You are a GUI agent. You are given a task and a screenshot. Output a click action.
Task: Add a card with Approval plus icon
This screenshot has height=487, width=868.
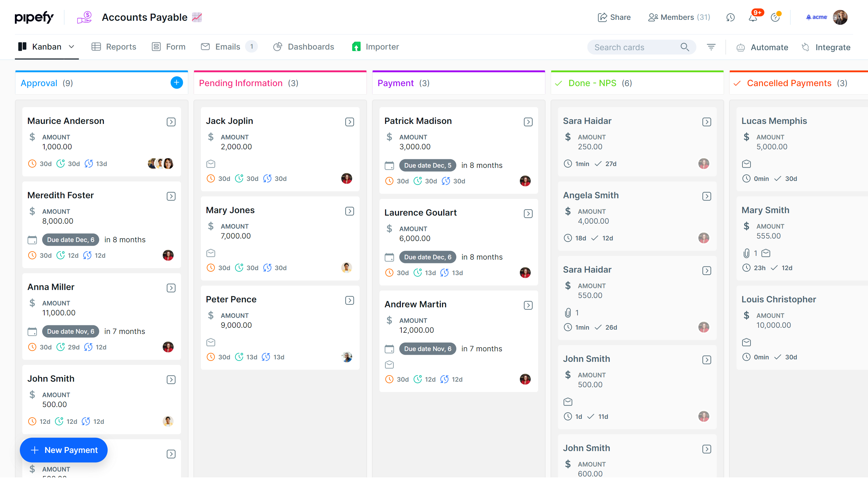177,83
